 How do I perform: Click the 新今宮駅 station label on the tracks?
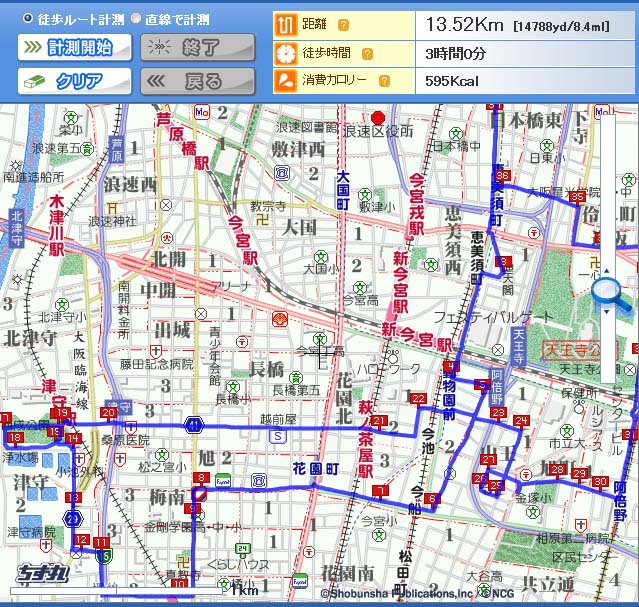[417, 338]
